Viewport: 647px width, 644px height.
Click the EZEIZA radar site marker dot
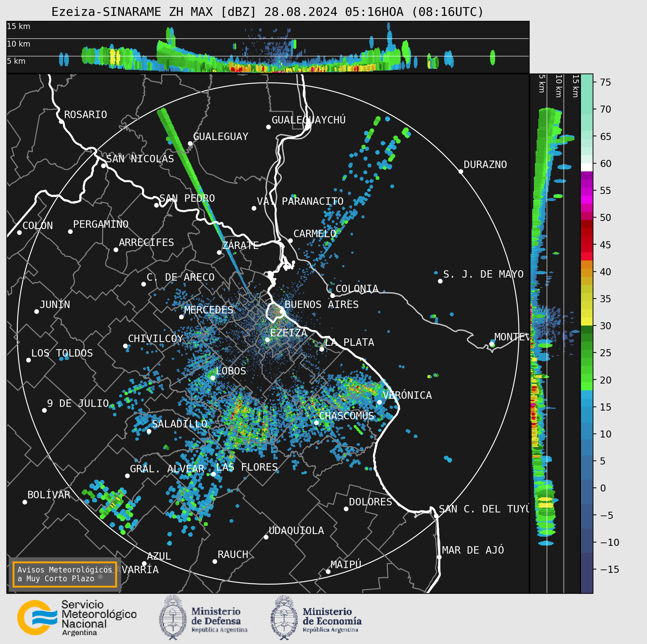267,340
